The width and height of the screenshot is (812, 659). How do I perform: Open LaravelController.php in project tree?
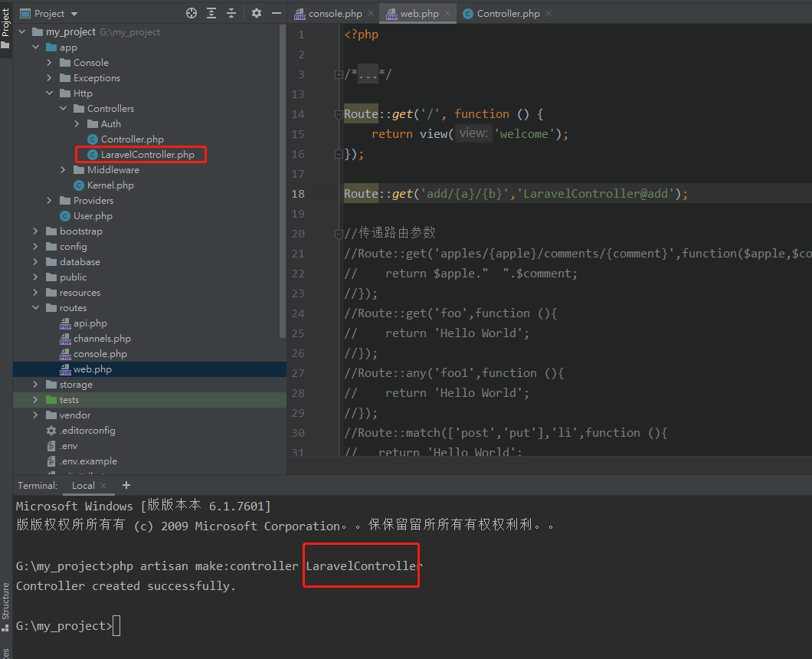147,155
